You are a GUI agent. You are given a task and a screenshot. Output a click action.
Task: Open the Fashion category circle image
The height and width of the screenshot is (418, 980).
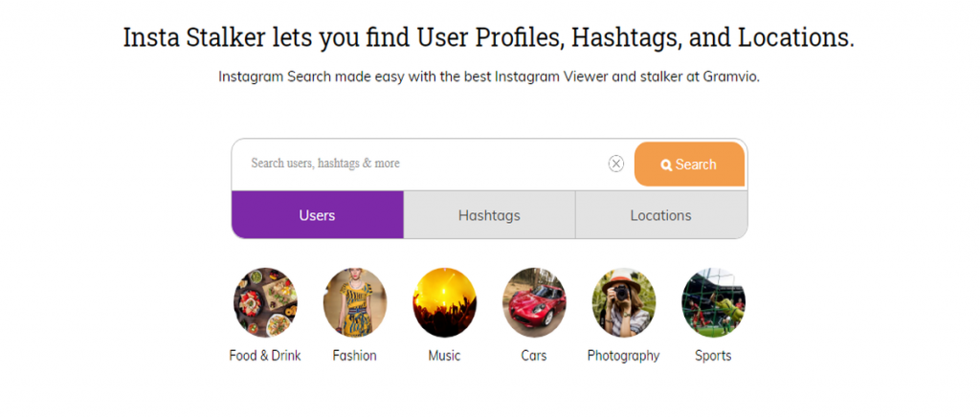[354, 302]
